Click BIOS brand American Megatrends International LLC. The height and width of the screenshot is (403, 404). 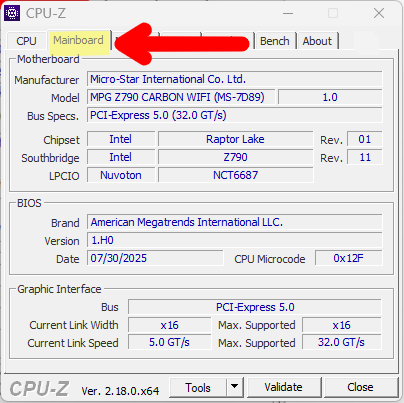point(235,222)
